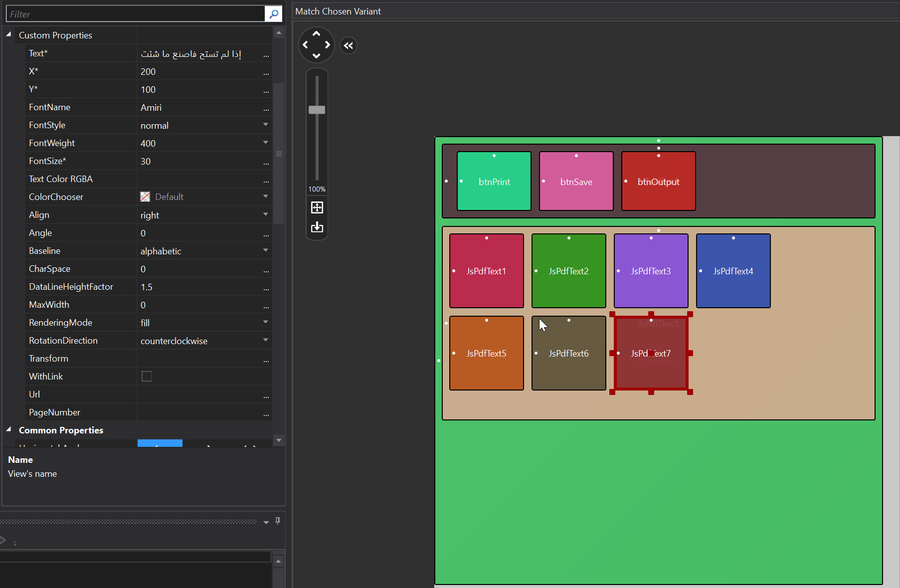
Task: Pan designer view down with arrow
Action: 316,56
